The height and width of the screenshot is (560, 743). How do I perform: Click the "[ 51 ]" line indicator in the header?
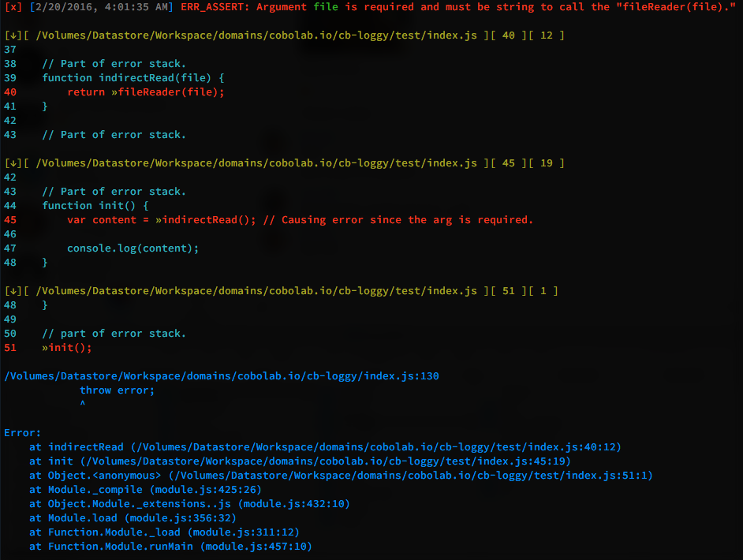509,291
